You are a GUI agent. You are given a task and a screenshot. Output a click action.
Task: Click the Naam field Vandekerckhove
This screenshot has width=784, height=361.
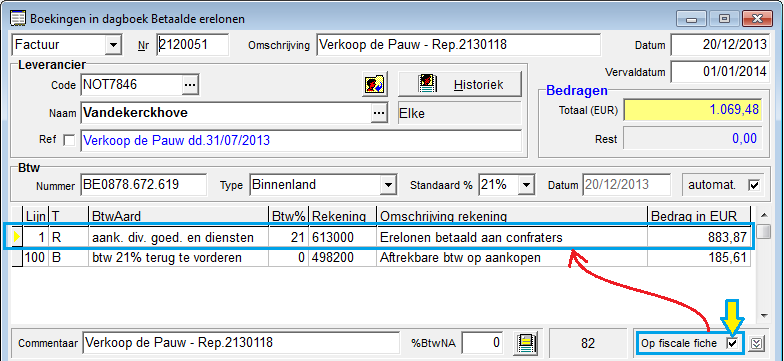(226, 113)
